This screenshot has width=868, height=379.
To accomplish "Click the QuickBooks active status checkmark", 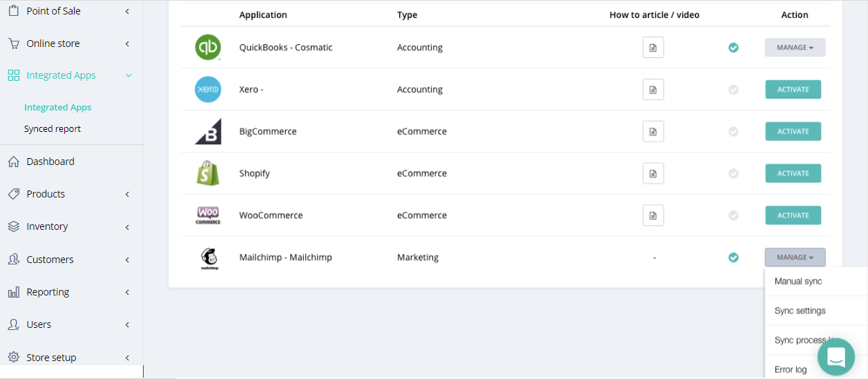I will pos(733,48).
